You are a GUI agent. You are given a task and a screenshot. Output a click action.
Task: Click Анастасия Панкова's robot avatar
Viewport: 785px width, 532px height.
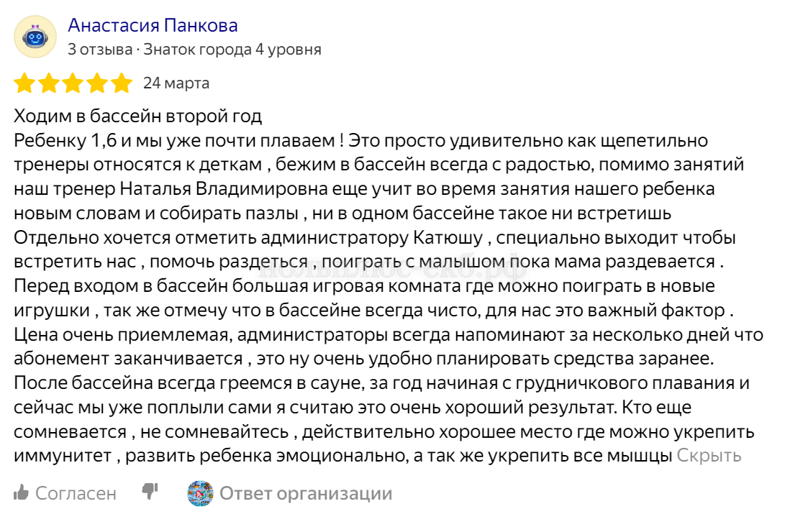tap(35, 37)
